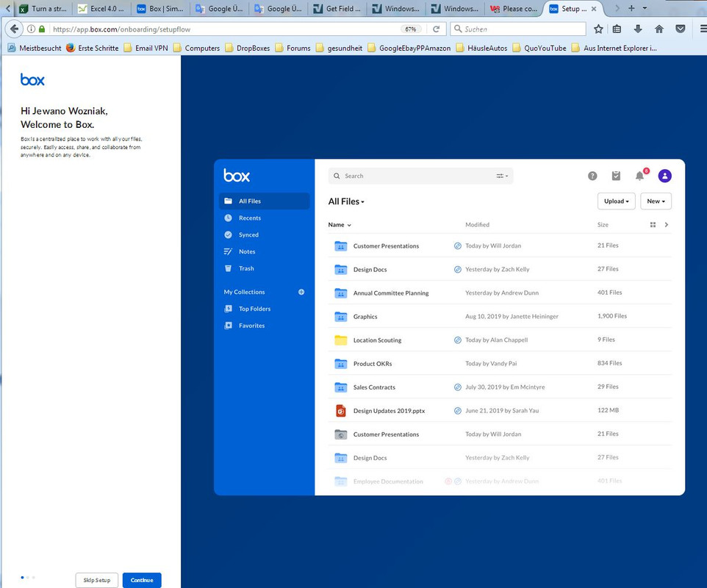Screen dimensions: 707x588
Task: Select All Files in the sidebar
Action: click(x=265, y=201)
